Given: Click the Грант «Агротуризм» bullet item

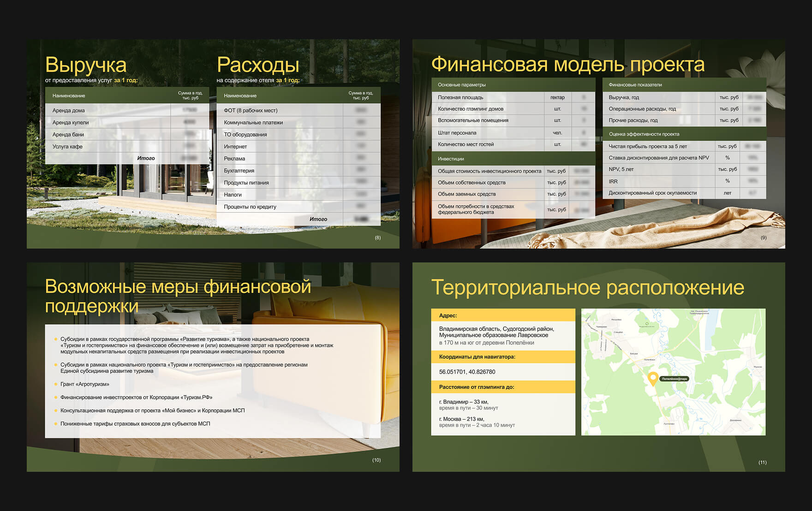Looking at the screenshot, I should tap(85, 384).
